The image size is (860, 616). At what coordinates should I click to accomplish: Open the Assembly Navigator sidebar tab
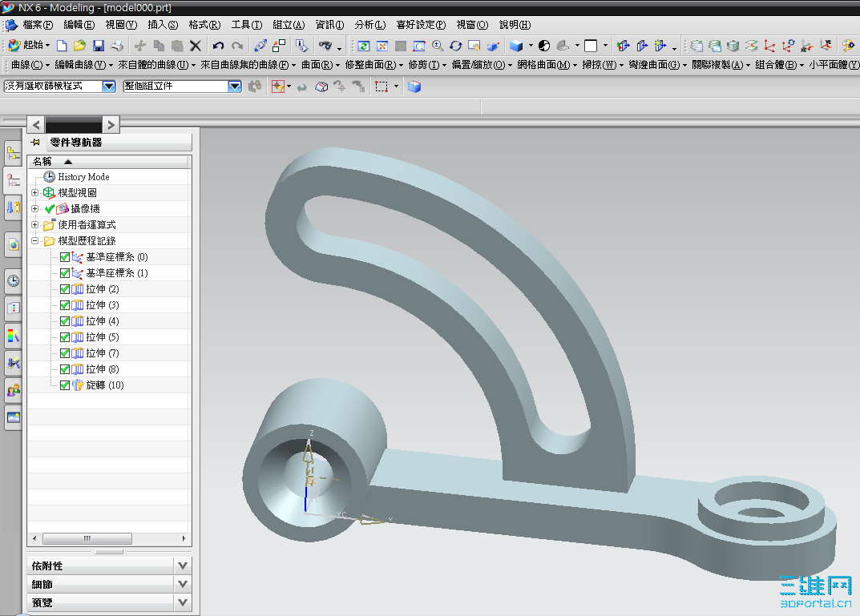point(13,154)
